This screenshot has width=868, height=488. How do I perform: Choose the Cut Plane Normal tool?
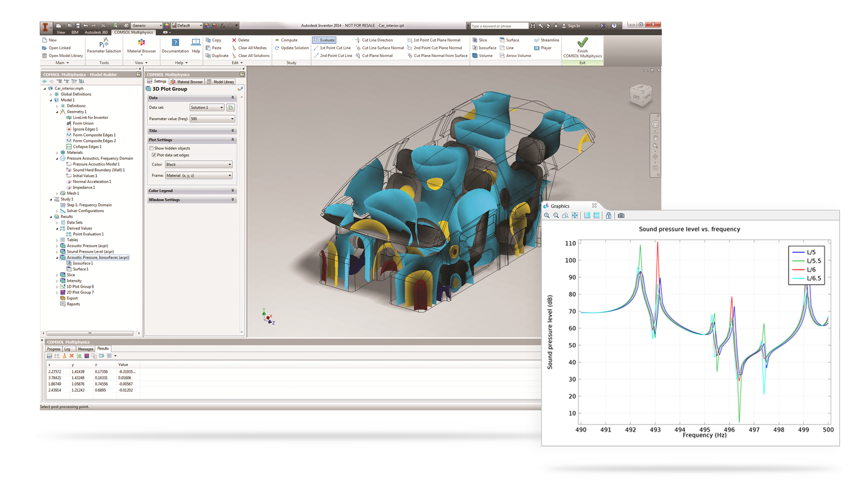tap(374, 56)
